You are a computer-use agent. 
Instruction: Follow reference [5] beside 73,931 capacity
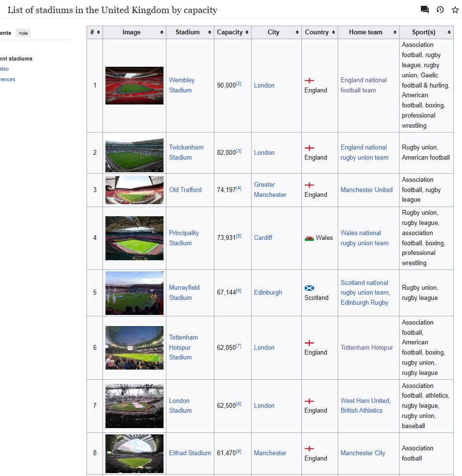click(238, 236)
